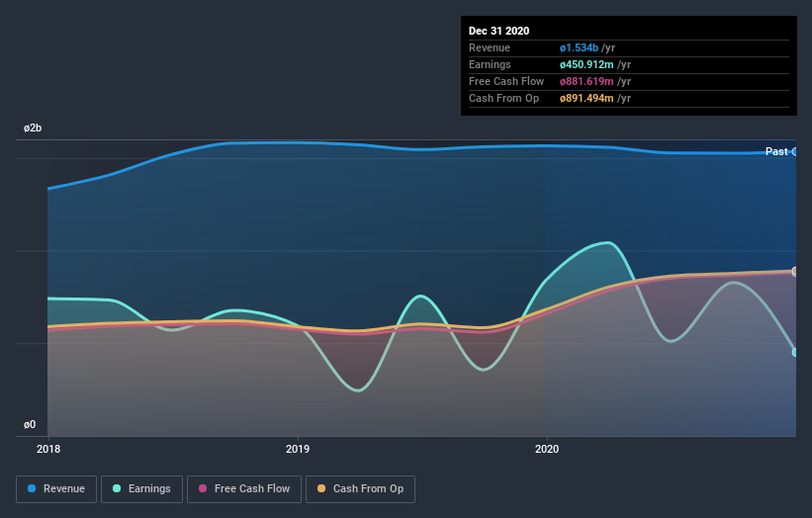Click the blue Revenue legend dot
This screenshot has width=812, height=518.
[32, 488]
